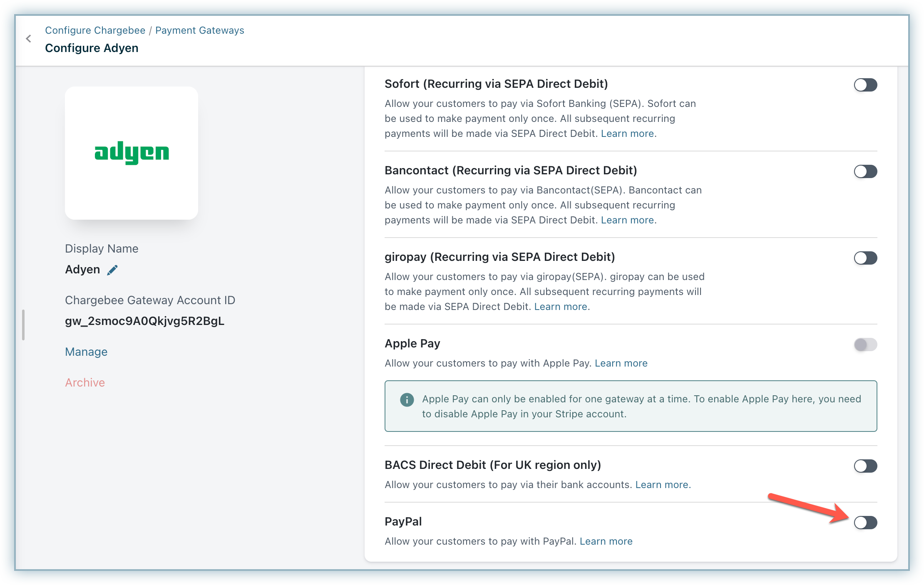Switch on the giropay toggle
This screenshot has height=585, width=924.
tap(865, 258)
